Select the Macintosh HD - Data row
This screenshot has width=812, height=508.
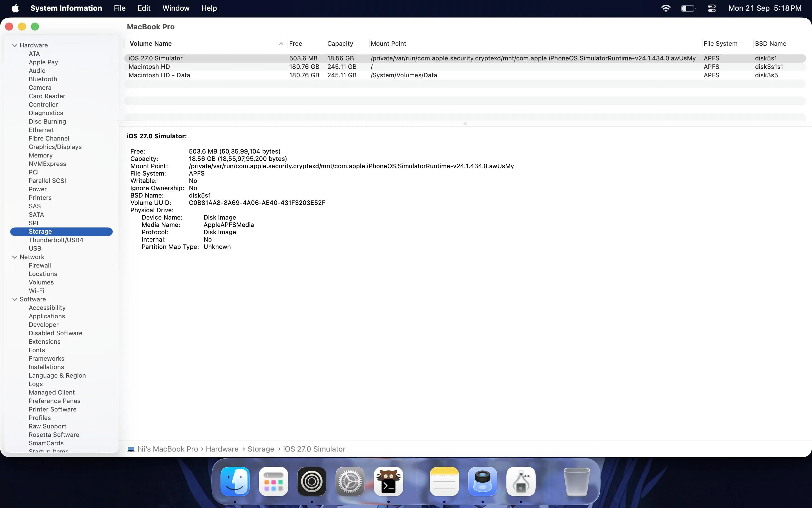[465, 75]
